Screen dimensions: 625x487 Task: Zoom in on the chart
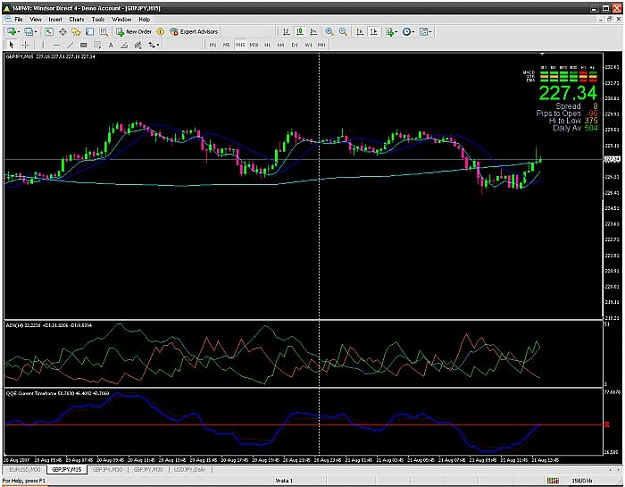[329, 31]
